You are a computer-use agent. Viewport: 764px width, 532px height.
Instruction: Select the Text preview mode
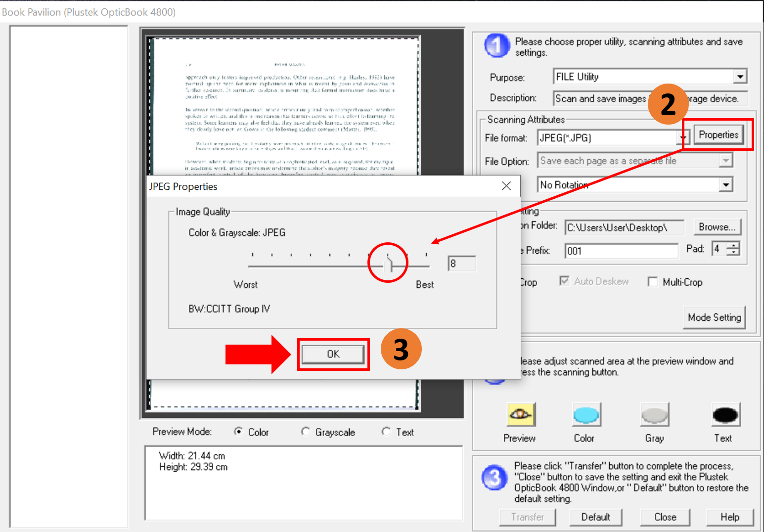click(x=386, y=432)
